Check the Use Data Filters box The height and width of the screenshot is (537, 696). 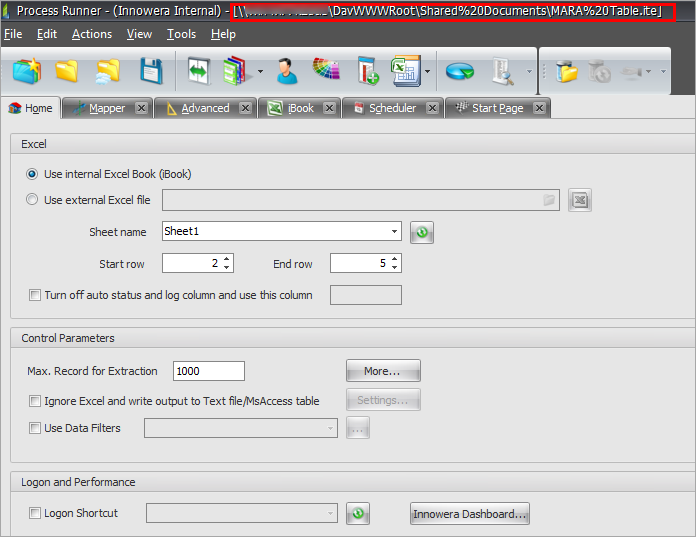tap(35, 428)
